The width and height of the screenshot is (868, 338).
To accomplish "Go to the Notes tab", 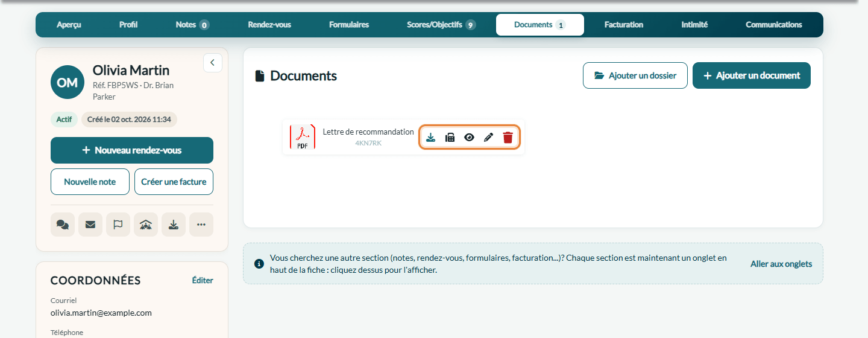I will point(192,25).
